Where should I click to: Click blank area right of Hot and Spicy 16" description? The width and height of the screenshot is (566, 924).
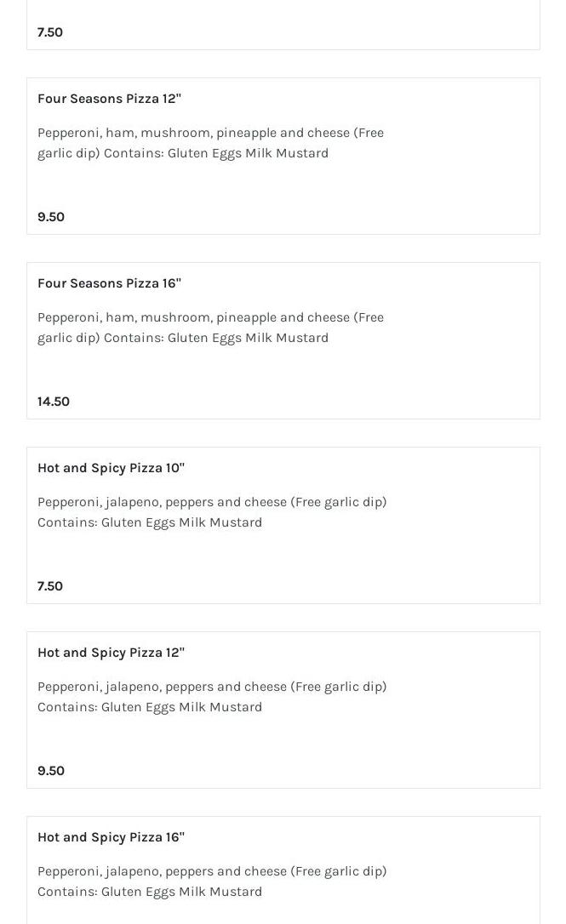point(468,881)
